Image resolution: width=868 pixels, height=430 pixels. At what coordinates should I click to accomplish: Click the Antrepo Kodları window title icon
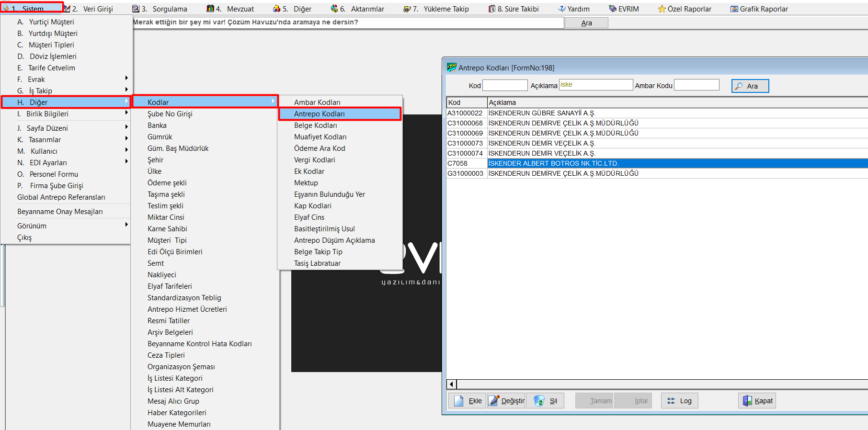452,68
